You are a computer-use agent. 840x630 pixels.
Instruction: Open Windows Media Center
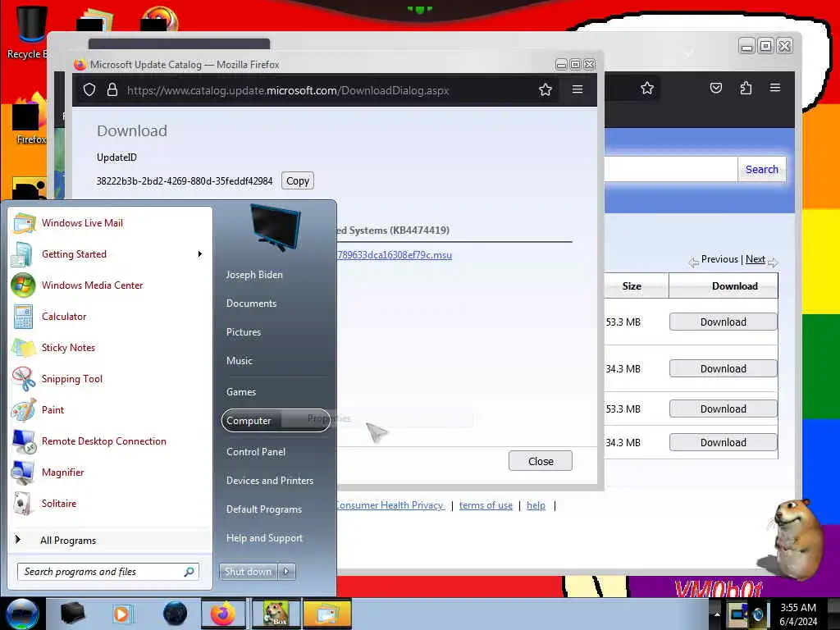click(x=92, y=285)
